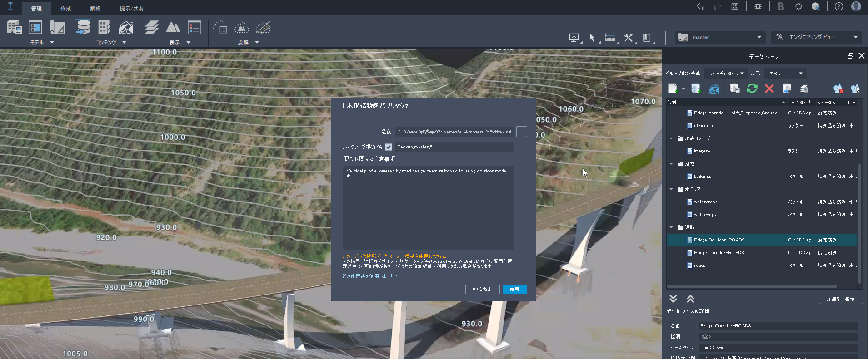Click the shared model cube icon
This screenshot has width=868, height=359.
click(816, 6)
